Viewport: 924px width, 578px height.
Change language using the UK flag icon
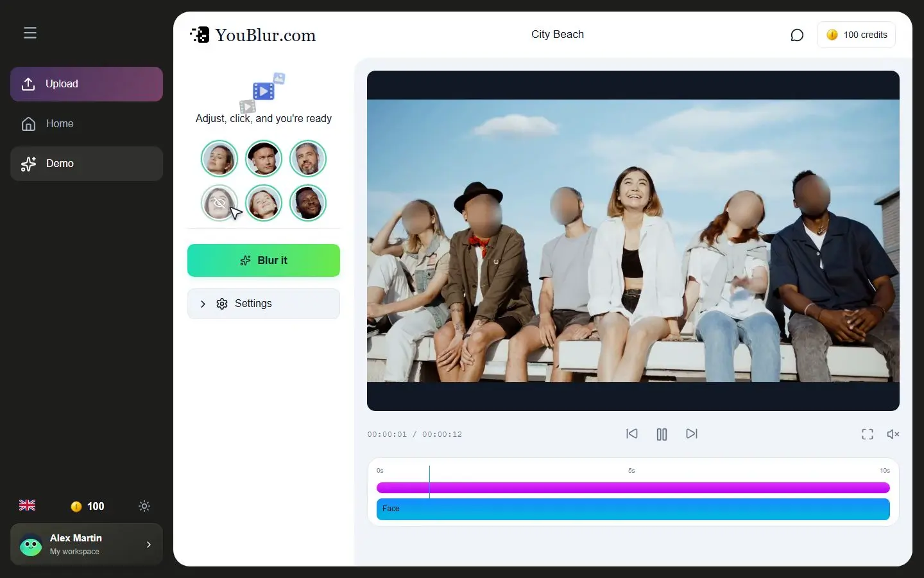point(28,505)
